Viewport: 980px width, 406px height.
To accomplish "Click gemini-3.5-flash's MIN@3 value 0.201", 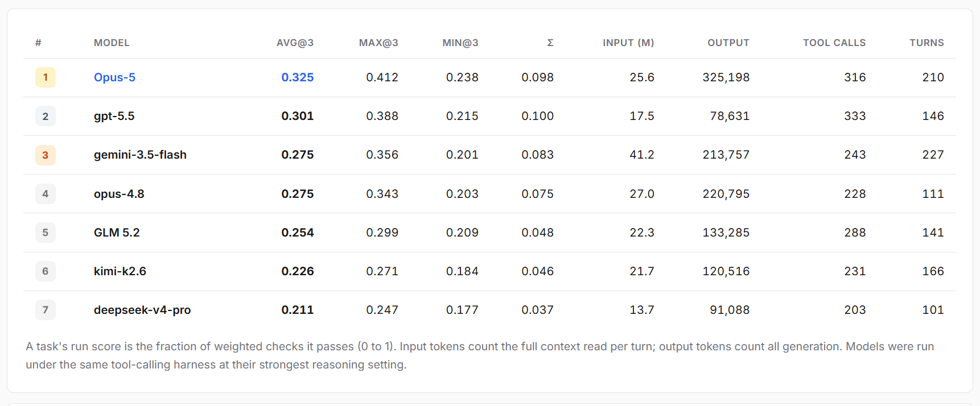I will [462, 155].
